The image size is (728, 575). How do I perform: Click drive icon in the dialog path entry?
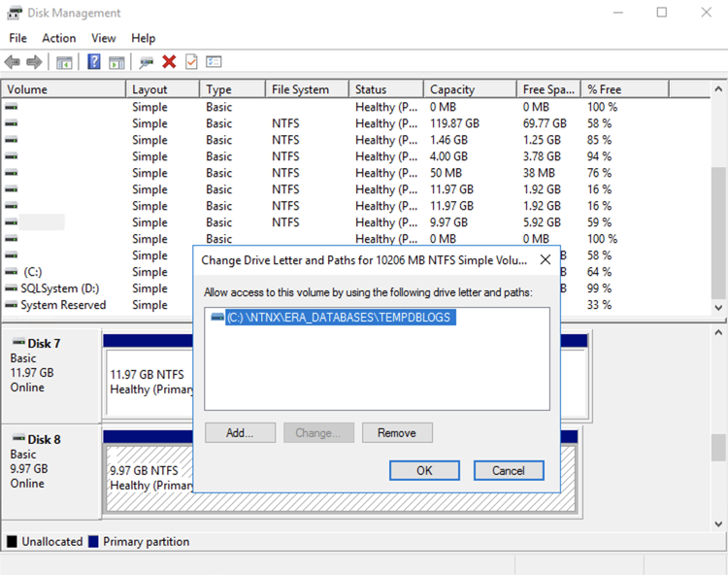click(x=217, y=317)
